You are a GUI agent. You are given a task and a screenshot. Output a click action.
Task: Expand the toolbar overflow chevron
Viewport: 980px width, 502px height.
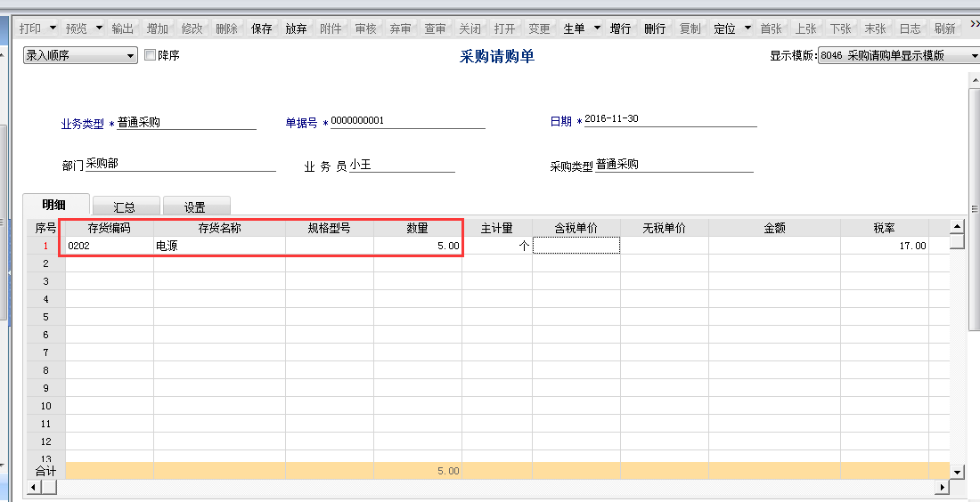click(x=972, y=28)
